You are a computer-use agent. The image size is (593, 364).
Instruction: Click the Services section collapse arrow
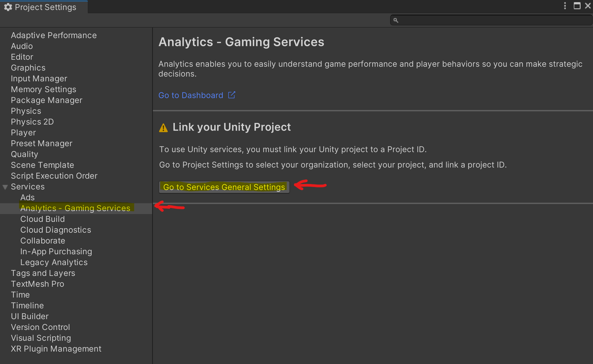coord(6,186)
